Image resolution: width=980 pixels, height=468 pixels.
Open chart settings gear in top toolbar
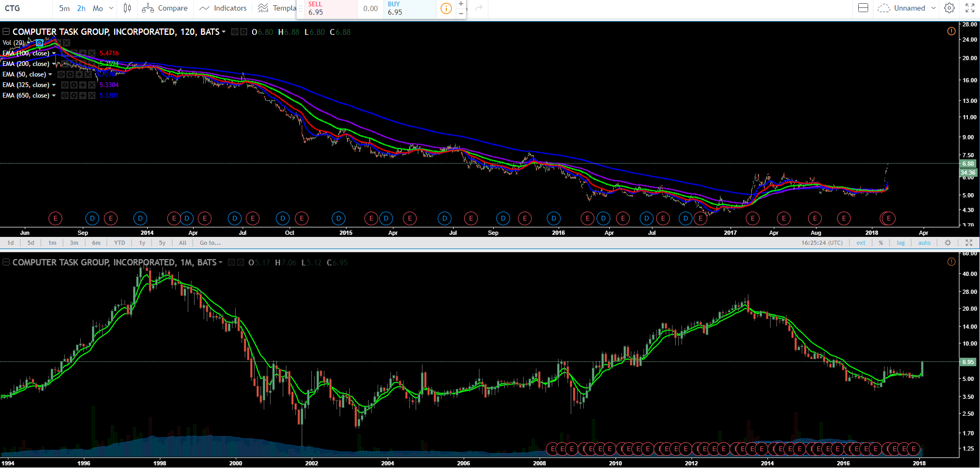coord(949,8)
